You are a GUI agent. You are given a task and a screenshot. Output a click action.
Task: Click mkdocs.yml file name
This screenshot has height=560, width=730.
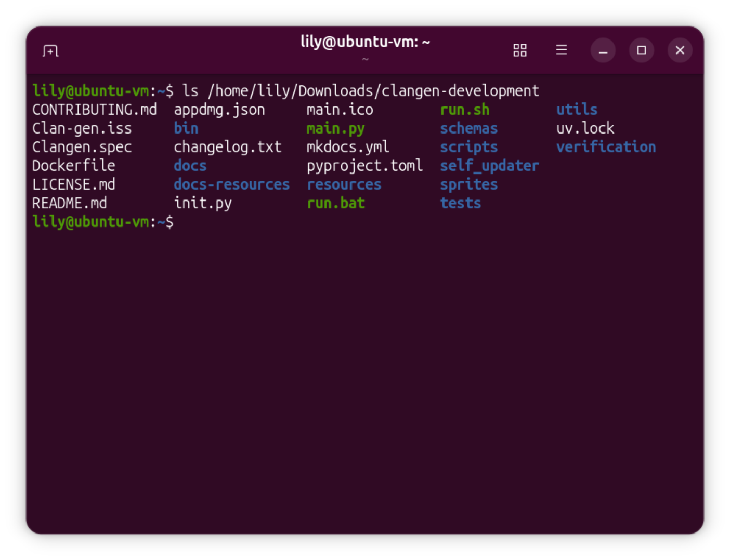tap(348, 147)
